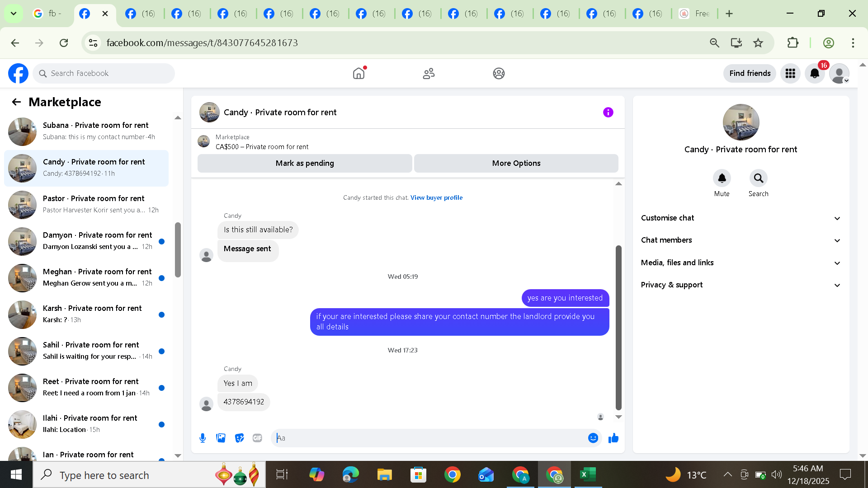Click the Facebook logo icon
Image resolution: width=868 pixels, height=488 pixels.
pyautogui.click(x=18, y=73)
